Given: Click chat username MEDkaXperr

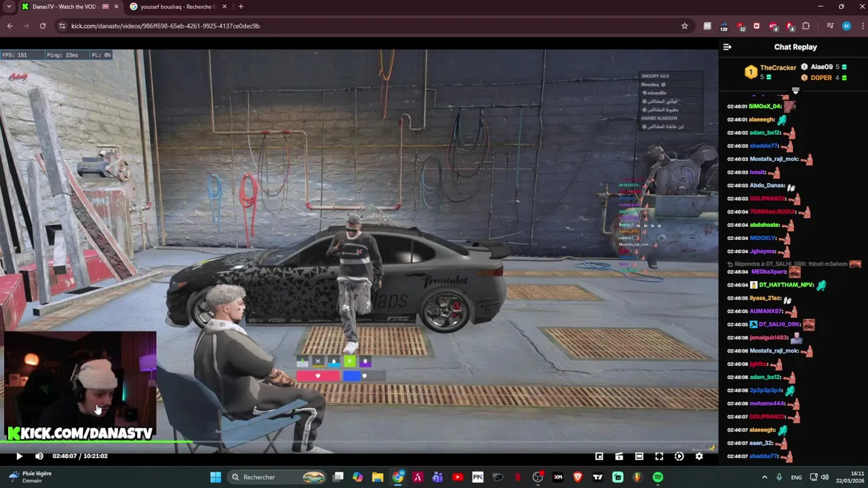Looking at the screenshot, I should 768,272.
